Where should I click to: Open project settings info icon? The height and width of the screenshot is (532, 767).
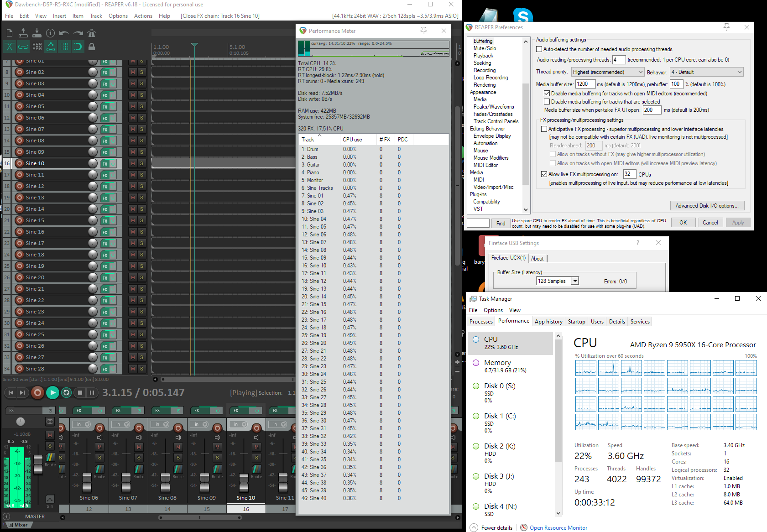click(x=51, y=33)
